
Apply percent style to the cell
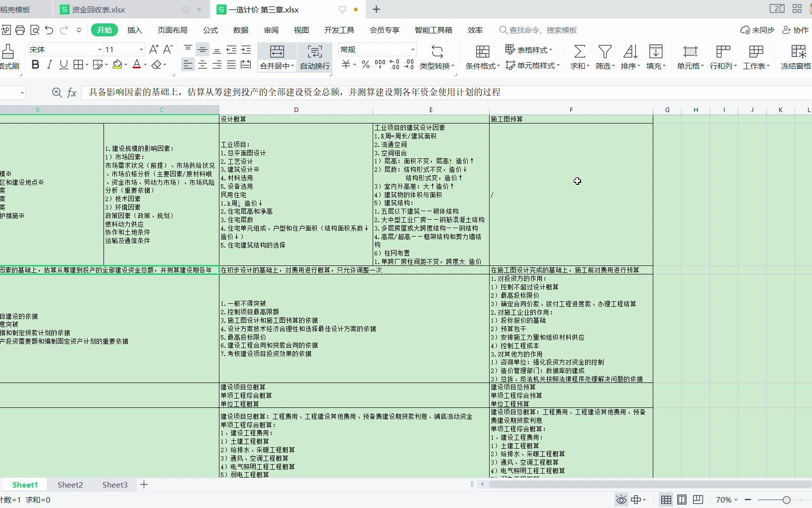coord(365,64)
